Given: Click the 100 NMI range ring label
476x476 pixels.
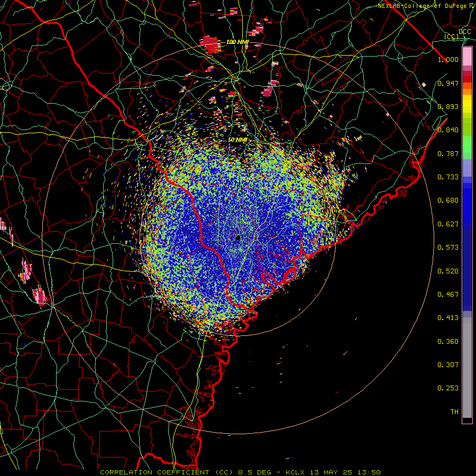Looking at the screenshot, I should coord(237,42).
